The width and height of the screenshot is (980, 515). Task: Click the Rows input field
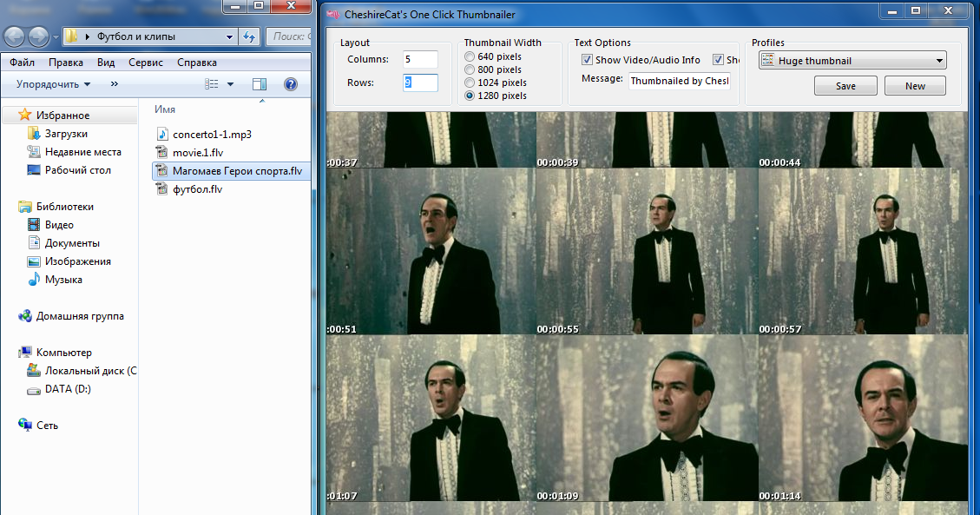[x=420, y=83]
